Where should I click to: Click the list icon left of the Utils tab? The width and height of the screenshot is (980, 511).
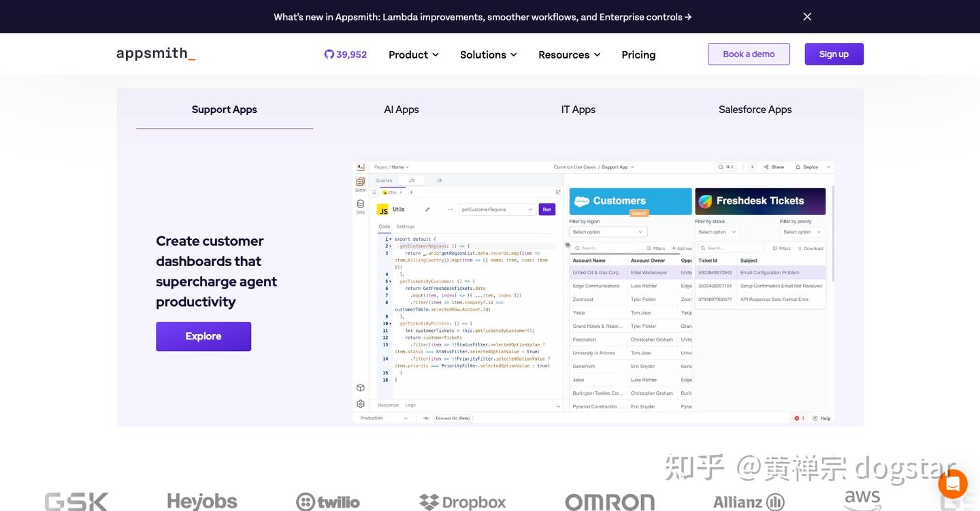coord(374,193)
